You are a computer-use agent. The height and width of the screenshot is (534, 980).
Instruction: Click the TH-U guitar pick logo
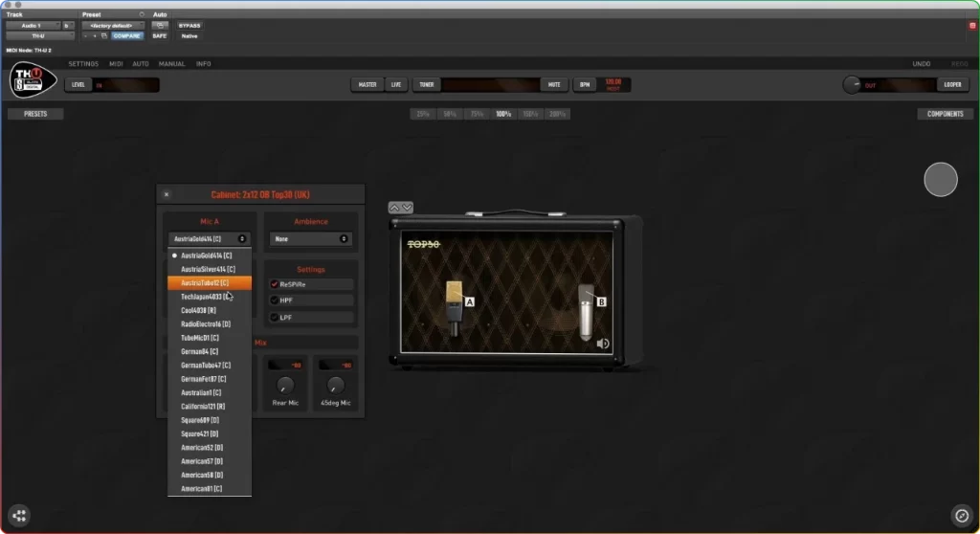pyautogui.click(x=33, y=80)
